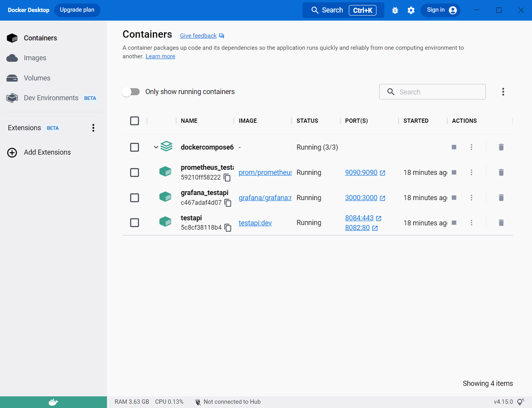Delete the testapi container
532x408 pixels.
(501, 223)
